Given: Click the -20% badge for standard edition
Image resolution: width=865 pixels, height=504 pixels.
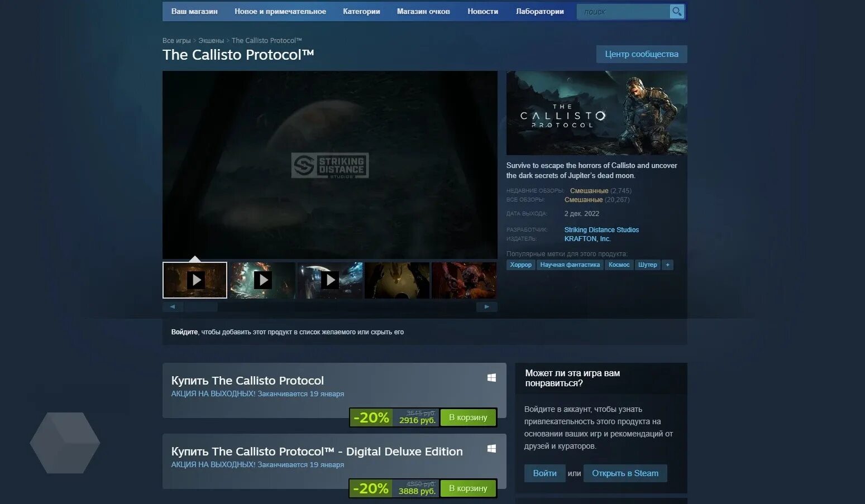Looking at the screenshot, I should tap(371, 417).
